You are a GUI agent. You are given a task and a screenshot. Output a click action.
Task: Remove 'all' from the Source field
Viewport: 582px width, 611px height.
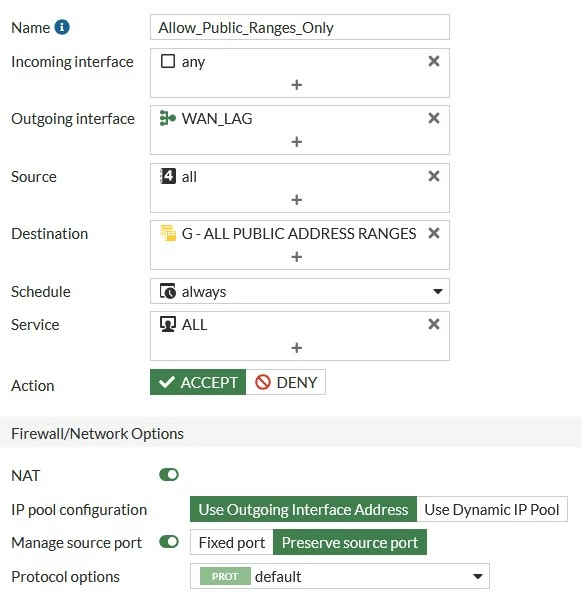434,176
